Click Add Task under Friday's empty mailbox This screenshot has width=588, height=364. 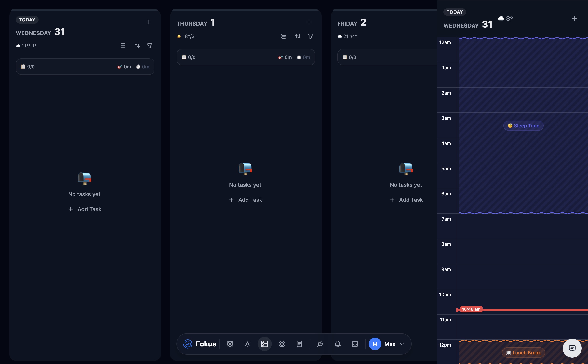coord(406,200)
